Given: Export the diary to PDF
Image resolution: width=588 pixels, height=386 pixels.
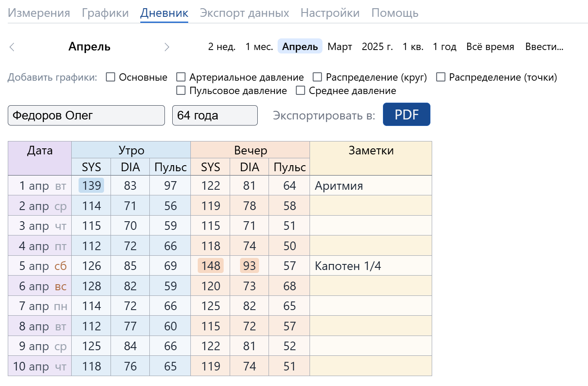Looking at the screenshot, I should pyautogui.click(x=406, y=114).
